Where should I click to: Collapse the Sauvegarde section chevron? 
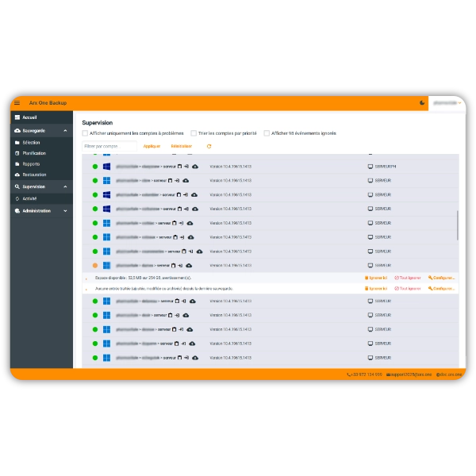[x=65, y=130]
